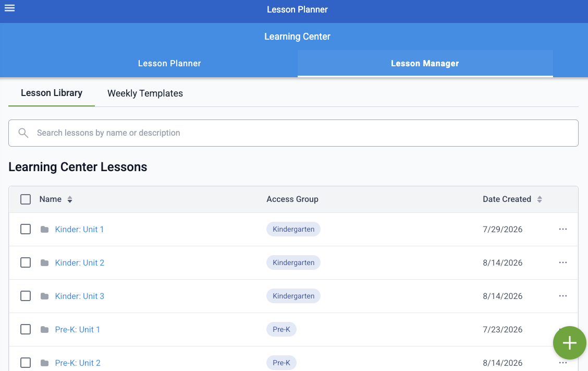Click the Date Created column header label

(507, 199)
